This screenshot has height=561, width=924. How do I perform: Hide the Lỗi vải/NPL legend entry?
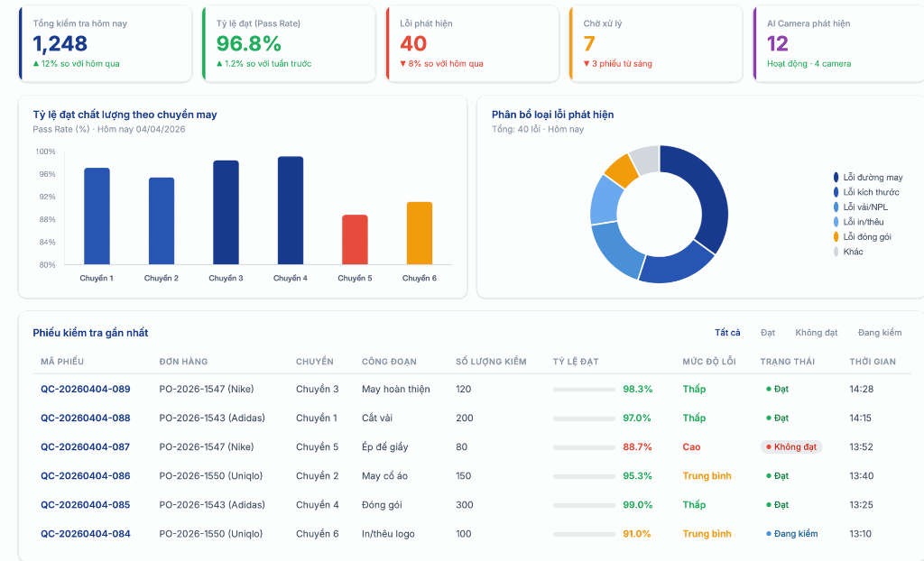click(865, 207)
